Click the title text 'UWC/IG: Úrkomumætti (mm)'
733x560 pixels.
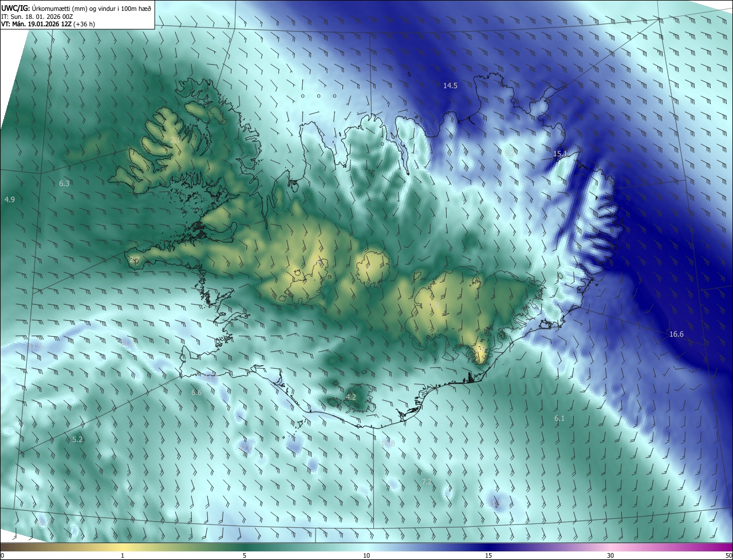point(44,8)
